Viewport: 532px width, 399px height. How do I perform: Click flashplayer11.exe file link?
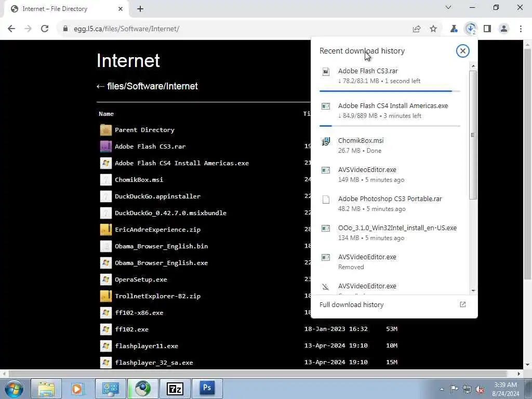[146, 346]
